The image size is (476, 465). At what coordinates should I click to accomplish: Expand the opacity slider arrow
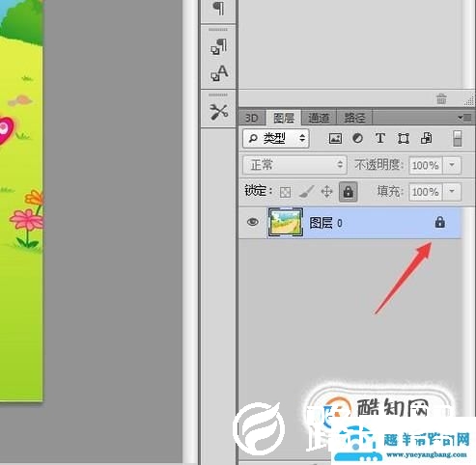(452, 165)
